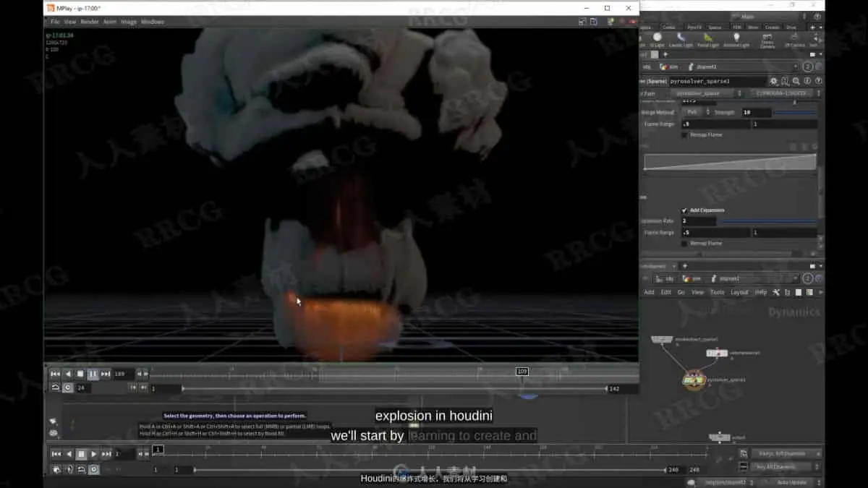Click the Portal Light shelf tool
This screenshot has width=868, height=488.
coord(708,40)
